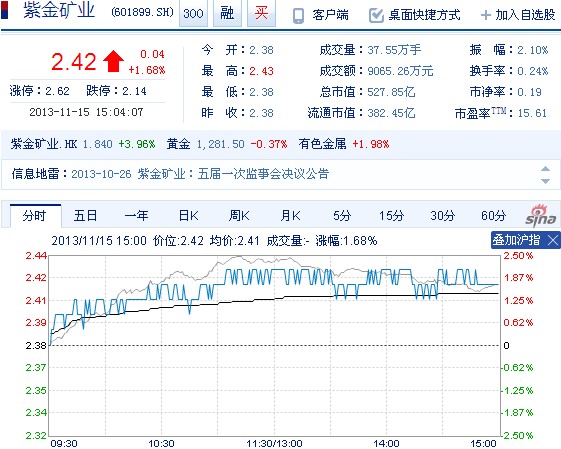
Task: Switch to the 15分 chart tab
Action: coord(392,216)
